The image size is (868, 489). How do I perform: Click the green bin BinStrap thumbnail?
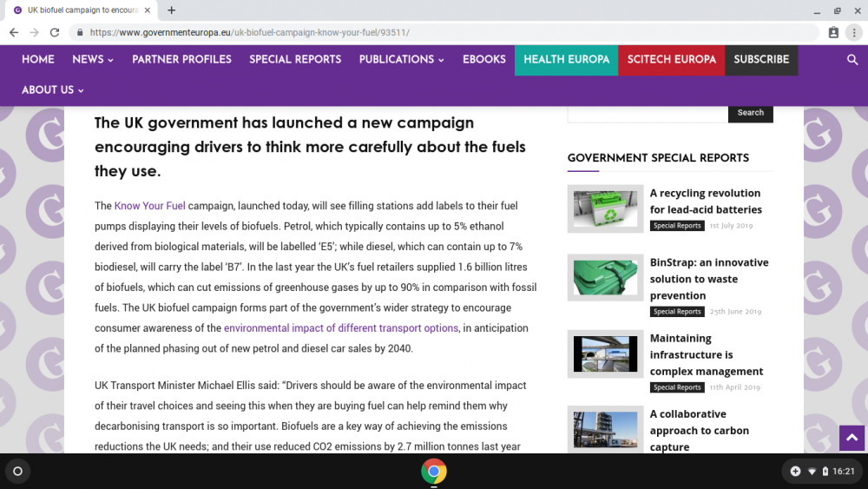click(605, 277)
